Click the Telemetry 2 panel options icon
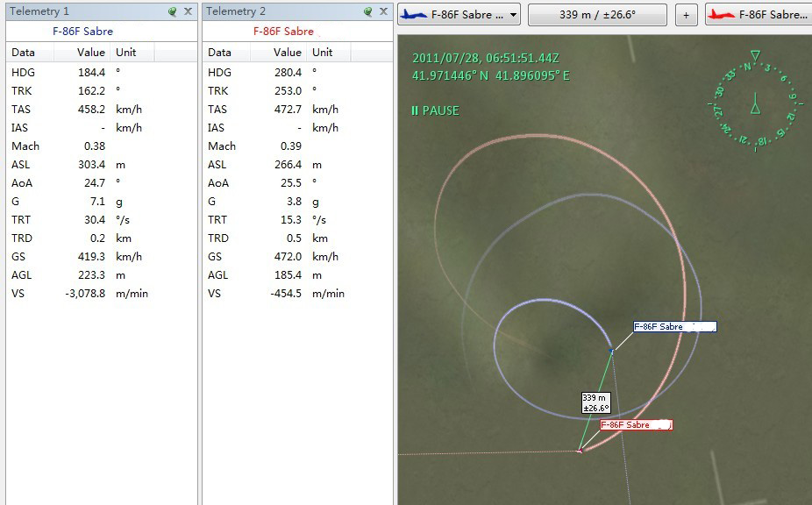The width and height of the screenshot is (812, 505). tap(367, 11)
